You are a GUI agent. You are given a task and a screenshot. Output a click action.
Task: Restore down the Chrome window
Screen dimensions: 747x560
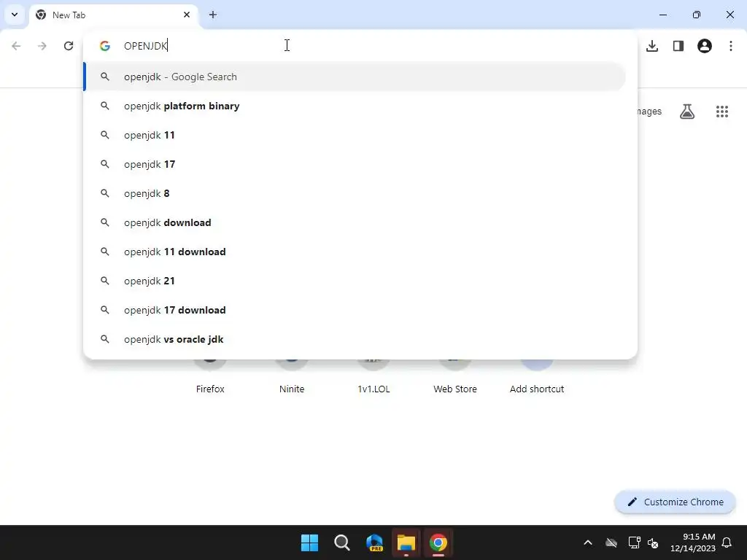(x=697, y=15)
